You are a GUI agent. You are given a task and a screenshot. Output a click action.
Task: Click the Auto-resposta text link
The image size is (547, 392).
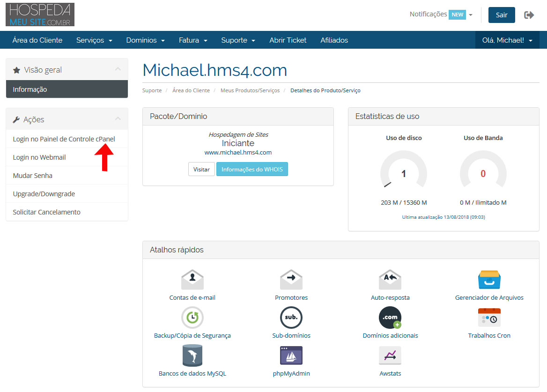point(390,297)
